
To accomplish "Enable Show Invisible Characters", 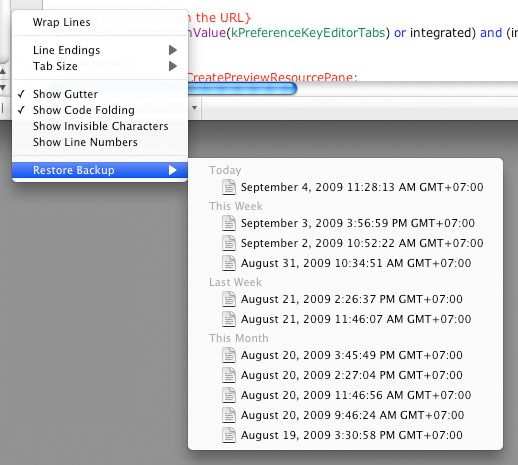I will pyautogui.click(x=100, y=126).
